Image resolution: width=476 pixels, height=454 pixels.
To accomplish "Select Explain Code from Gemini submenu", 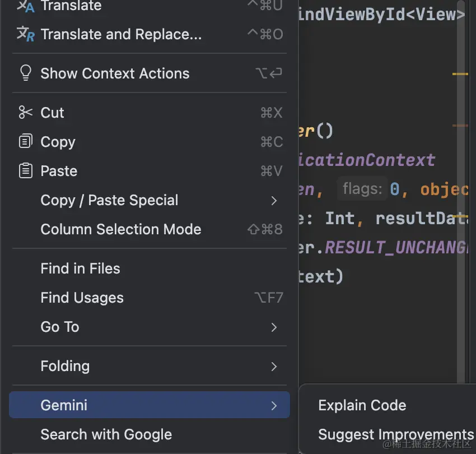I will pos(362,405).
